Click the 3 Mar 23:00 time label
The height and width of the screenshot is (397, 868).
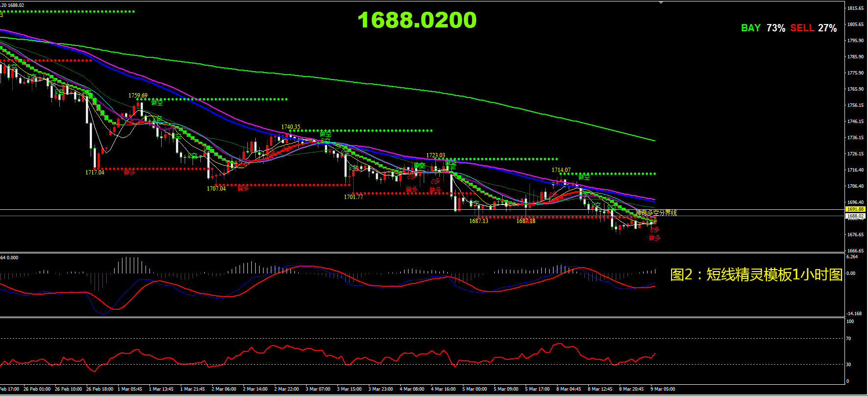pyautogui.click(x=381, y=389)
